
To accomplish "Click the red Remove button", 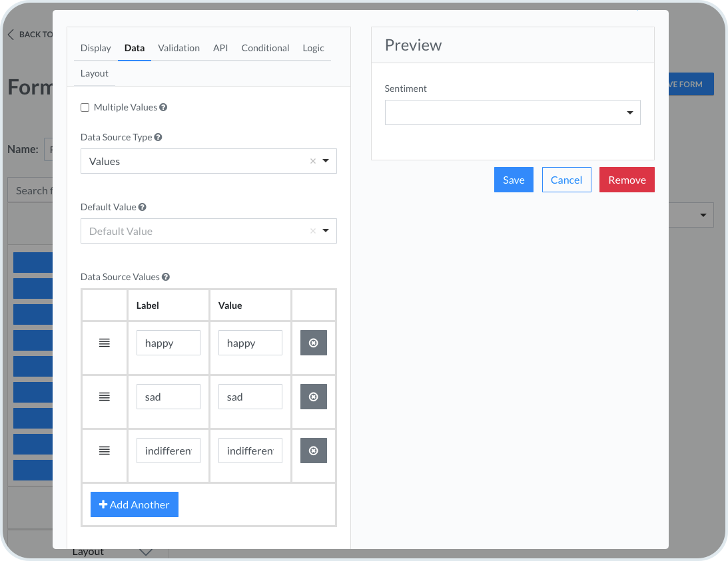I will click(x=626, y=180).
